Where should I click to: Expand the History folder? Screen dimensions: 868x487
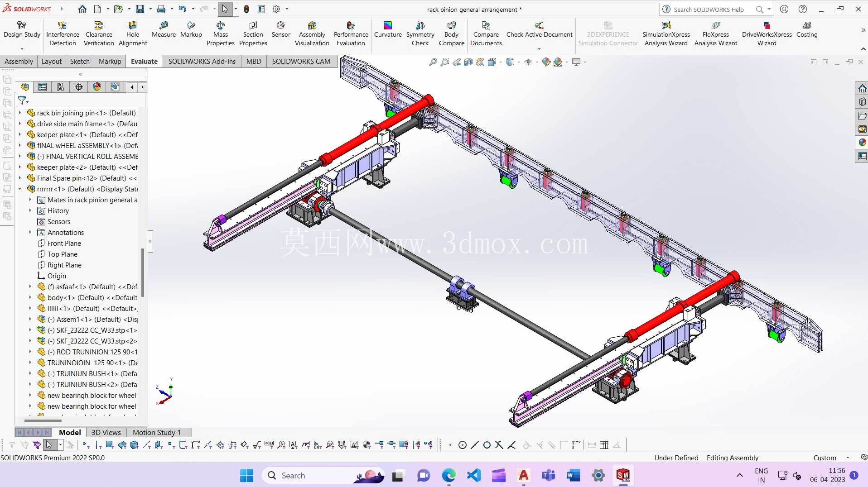(x=30, y=210)
